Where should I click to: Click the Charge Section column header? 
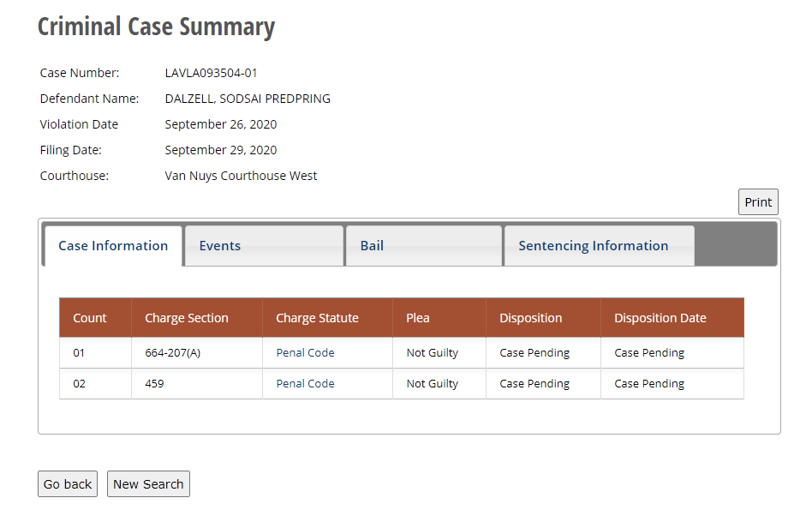(187, 318)
